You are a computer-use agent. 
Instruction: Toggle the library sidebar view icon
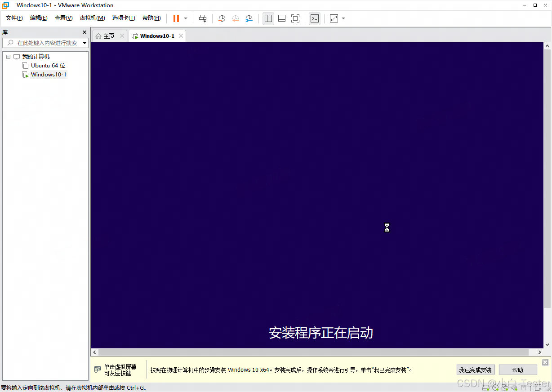268,18
